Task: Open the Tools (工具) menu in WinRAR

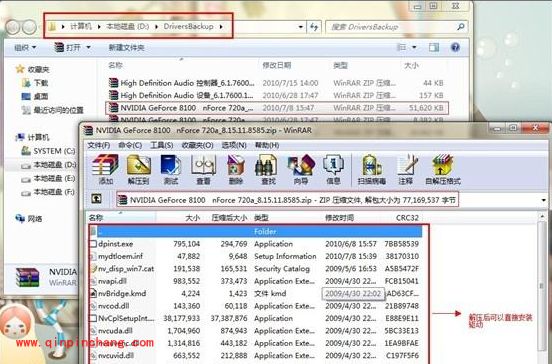Action: click(162, 145)
